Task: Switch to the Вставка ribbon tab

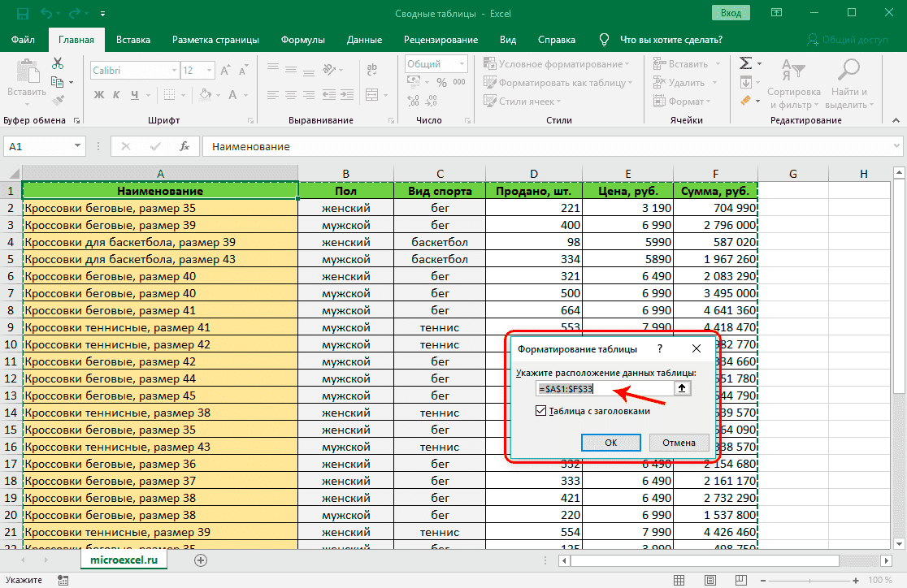Action: 133,40
